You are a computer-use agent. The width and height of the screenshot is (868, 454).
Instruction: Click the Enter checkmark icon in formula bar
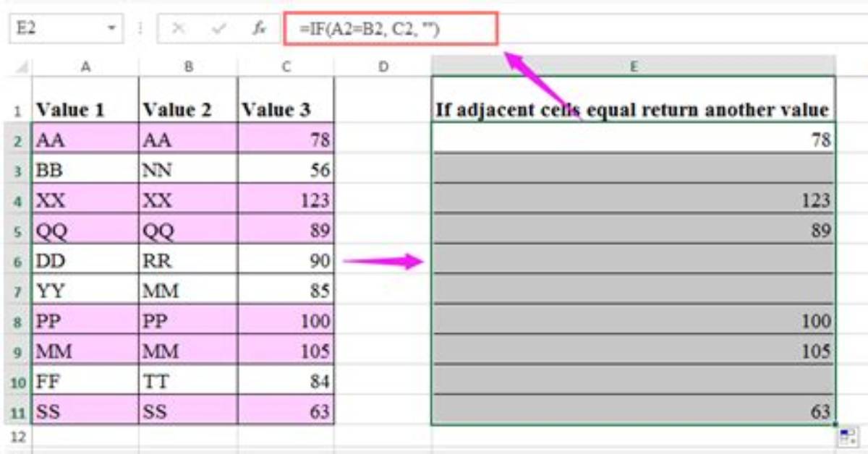click(218, 30)
